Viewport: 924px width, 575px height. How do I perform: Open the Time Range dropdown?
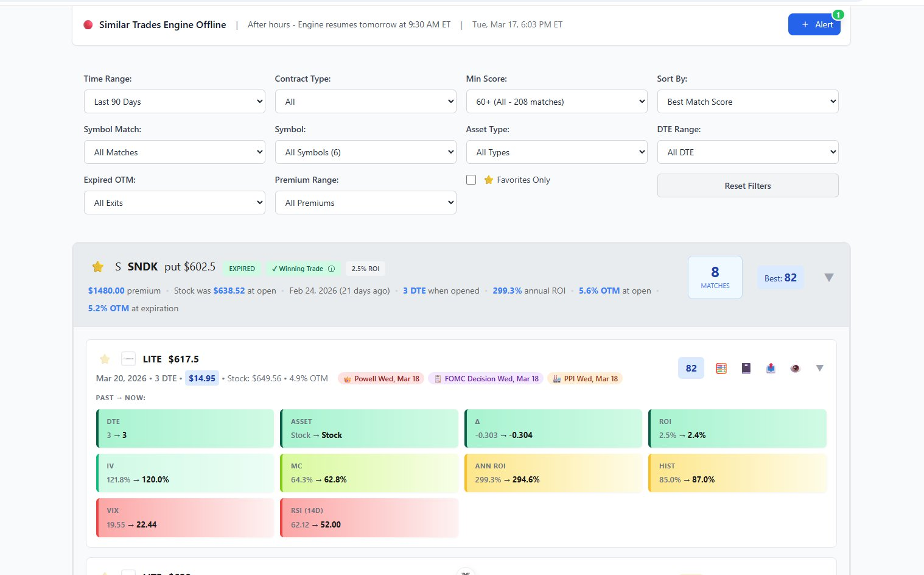[175, 102]
